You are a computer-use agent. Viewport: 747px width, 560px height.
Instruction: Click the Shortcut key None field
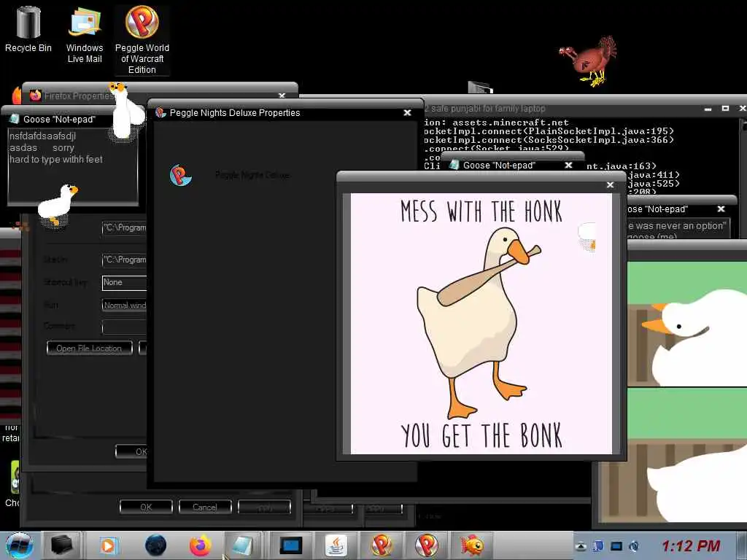click(x=124, y=282)
